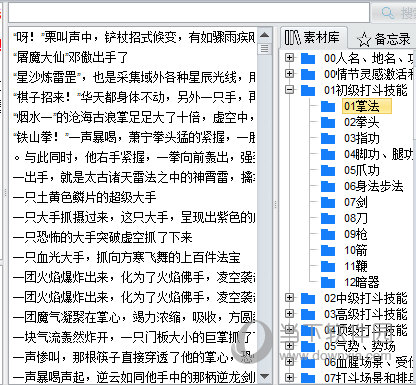Switch to the 素材库 tab
Viewport: 416px width, 385px height.
point(313,37)
